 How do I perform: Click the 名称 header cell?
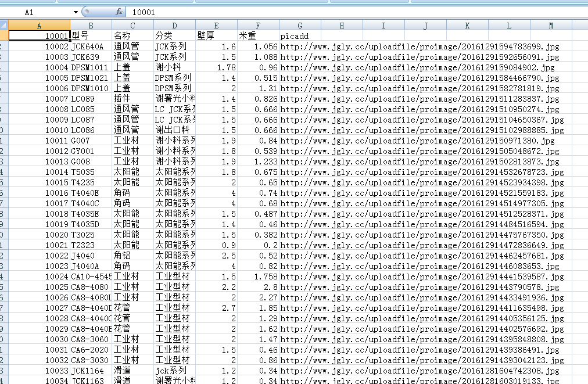point(132,35)
